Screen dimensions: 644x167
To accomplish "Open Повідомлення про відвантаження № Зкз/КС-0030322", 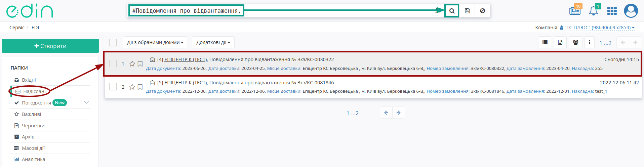I will point(272,59).
